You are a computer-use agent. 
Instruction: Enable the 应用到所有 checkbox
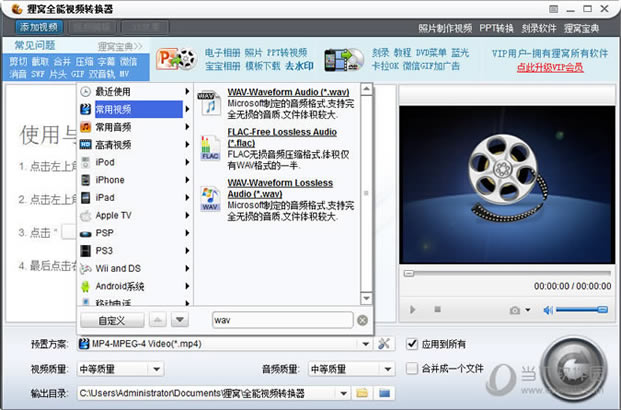(412, 344)
